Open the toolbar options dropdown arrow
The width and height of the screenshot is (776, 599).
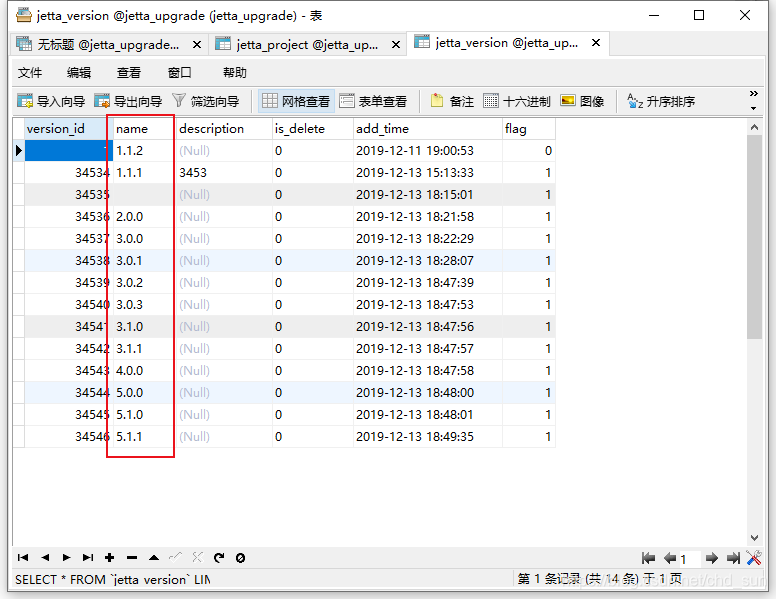point(753,108)
